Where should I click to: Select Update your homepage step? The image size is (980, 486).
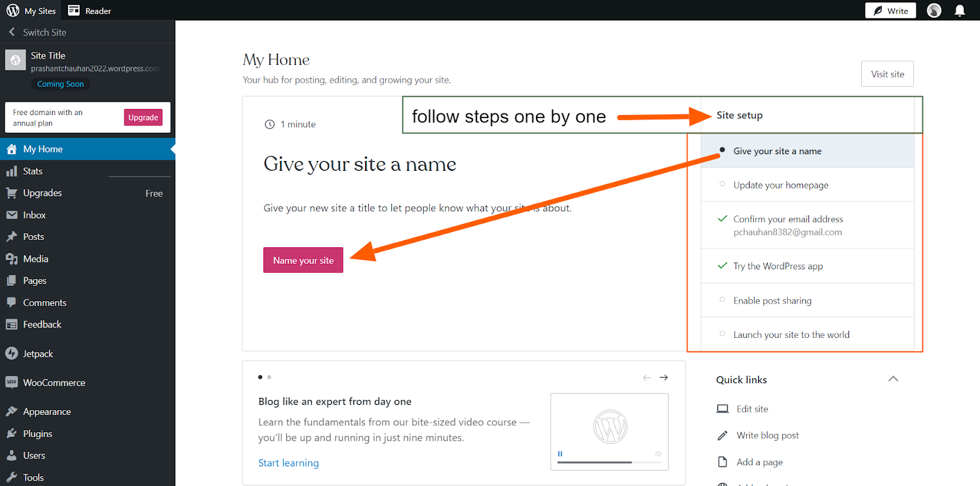tap(807, 185)
